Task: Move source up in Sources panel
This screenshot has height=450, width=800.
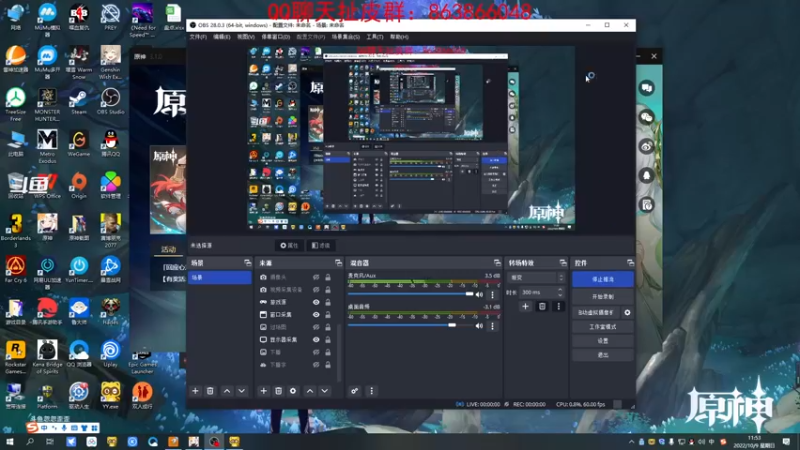Action: coord(310,391)
